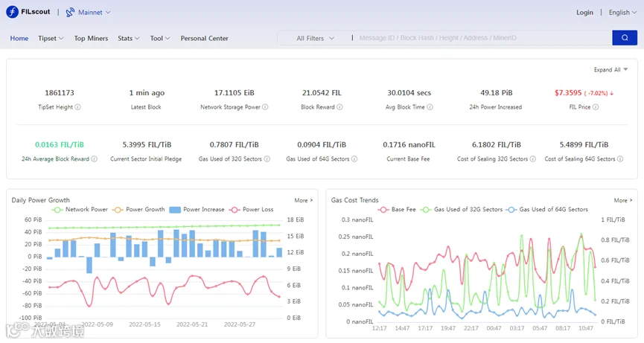Click the FILscout logo icon
644x343 pixels.
point(13,12)
